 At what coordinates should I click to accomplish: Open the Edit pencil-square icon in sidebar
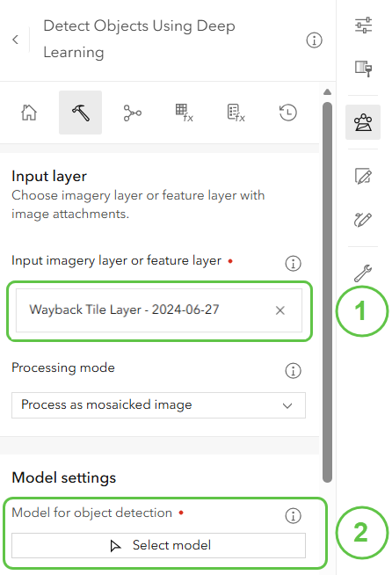363,176
